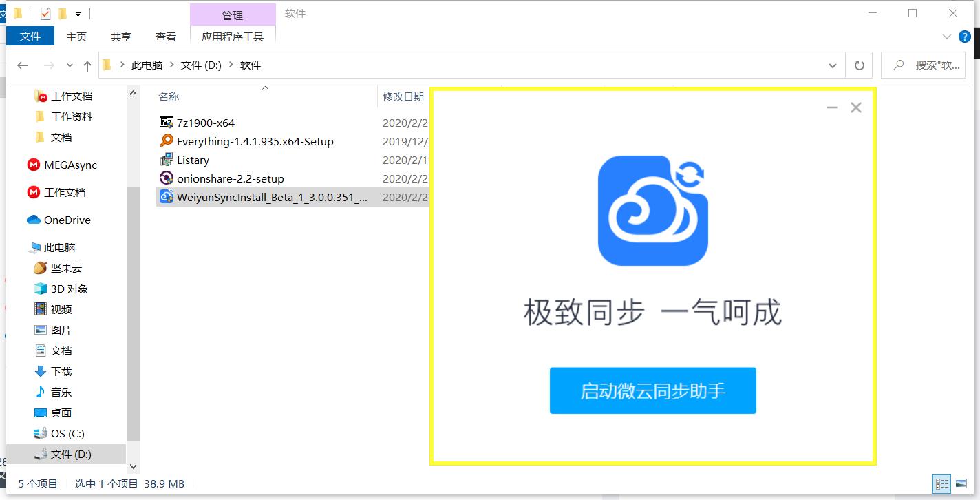
Task: Open the 应用程序工具 tab
Action: coord(233,37)
